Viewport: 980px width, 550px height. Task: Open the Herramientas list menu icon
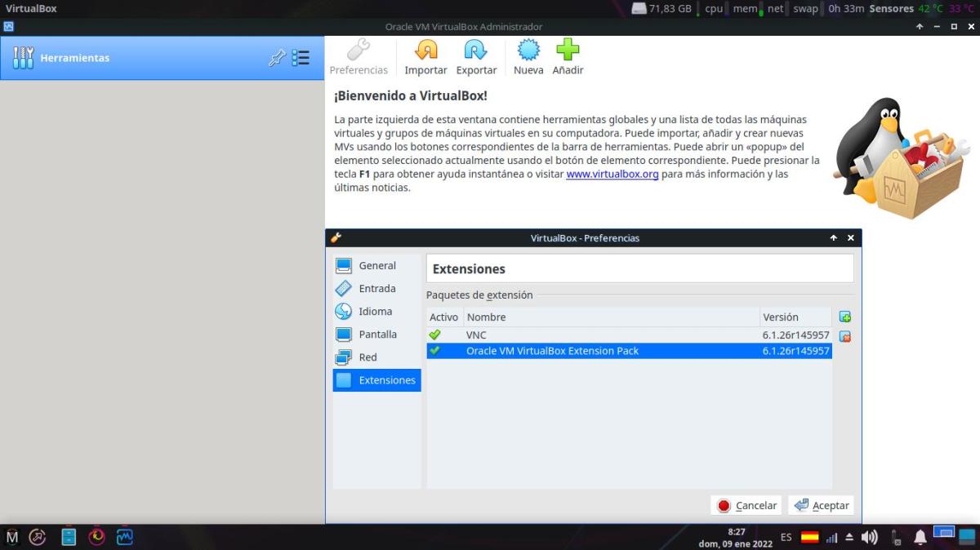click(x=301, y=58)
